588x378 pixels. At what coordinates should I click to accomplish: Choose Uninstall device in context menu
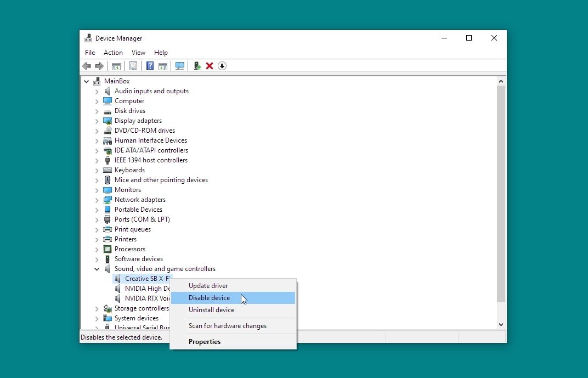pyautogui.click(x=211, y=310)
